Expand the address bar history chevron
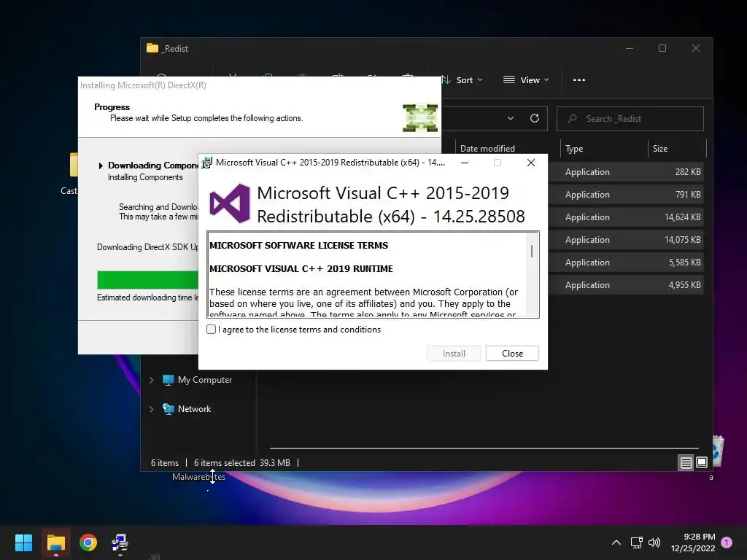 pos(510,118)
